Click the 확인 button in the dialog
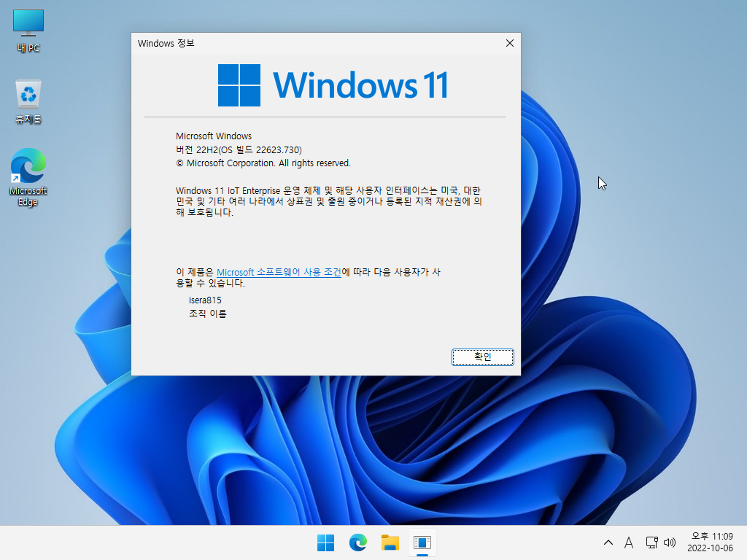Image resolution: width=747 pixels, height=560 pixels. [x=483, y=357]
